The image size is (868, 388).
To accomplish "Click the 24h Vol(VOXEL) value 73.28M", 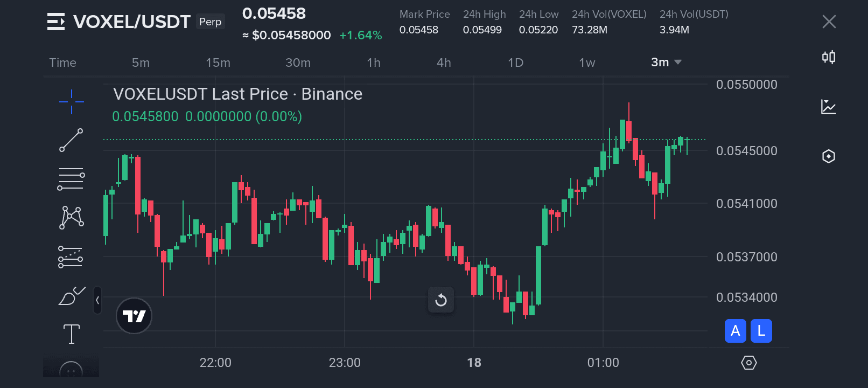I will click(x=590, y=30).
